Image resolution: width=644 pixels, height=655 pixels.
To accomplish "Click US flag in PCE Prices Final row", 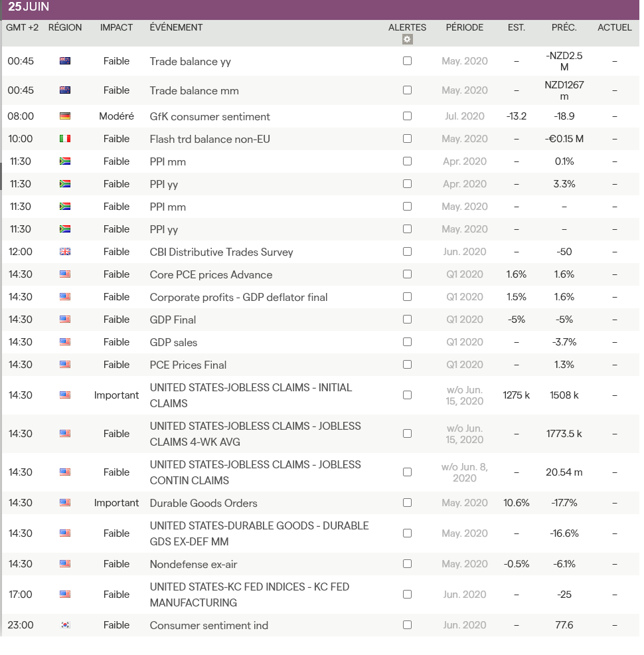I will coord(65,364).
